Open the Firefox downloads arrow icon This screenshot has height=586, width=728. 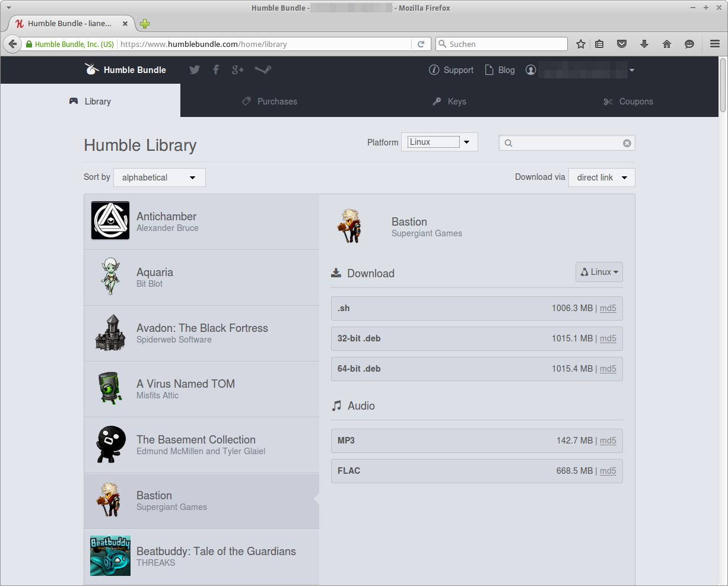coord(644,44)
